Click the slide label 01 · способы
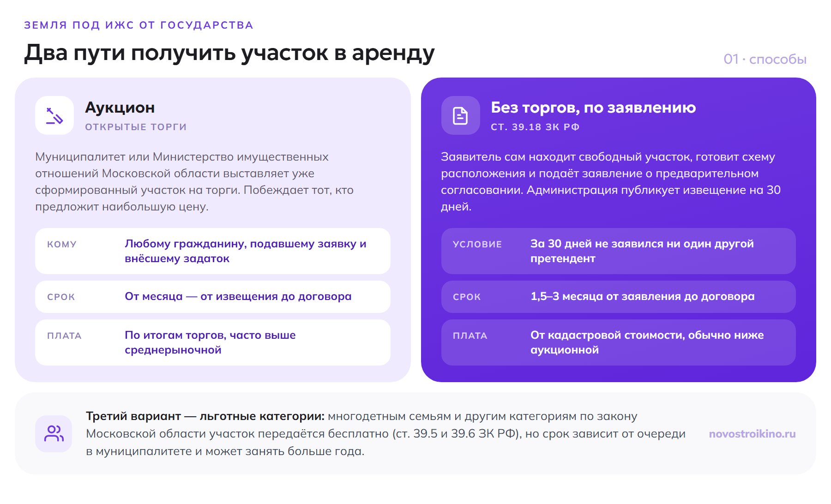The width and height of the screenshot is (831, 504). (x=765, y=59)
